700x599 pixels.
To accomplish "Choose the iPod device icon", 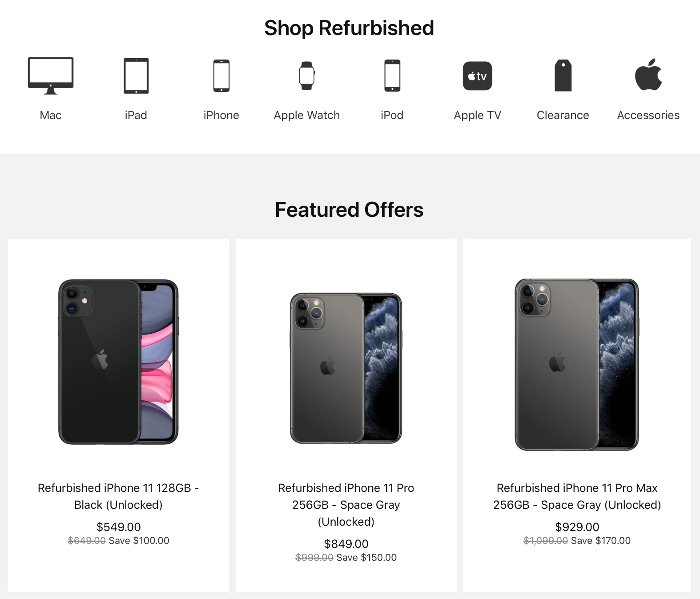I will (x=392, y=76).
